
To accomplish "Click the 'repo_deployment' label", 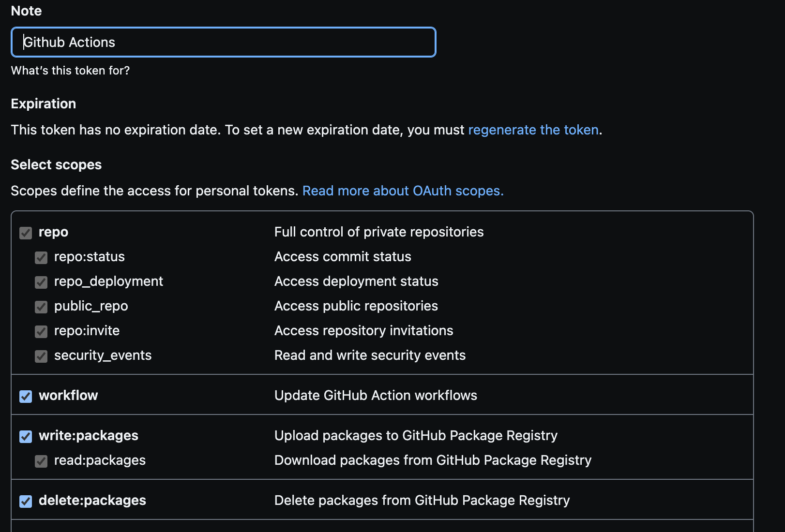I will coord(108,281).
